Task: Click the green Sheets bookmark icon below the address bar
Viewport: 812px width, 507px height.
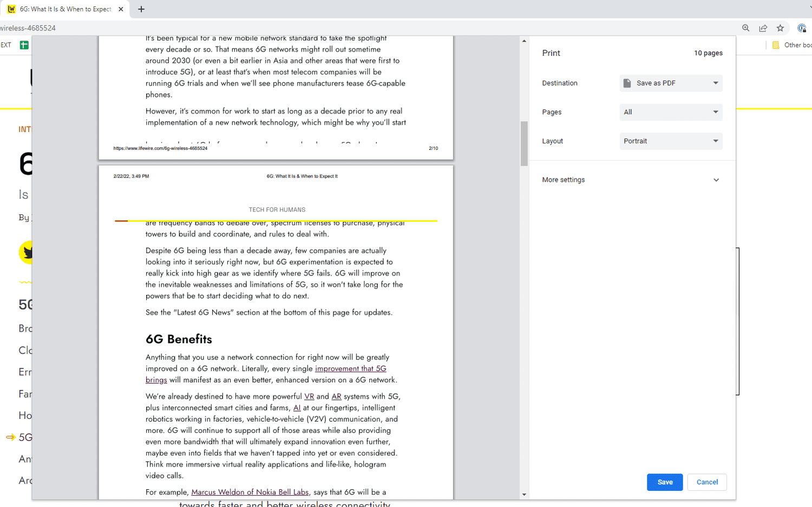Action: point(24,45)
